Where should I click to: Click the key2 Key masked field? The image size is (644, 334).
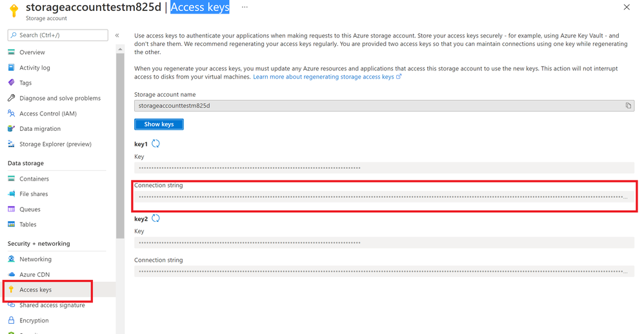384,242
